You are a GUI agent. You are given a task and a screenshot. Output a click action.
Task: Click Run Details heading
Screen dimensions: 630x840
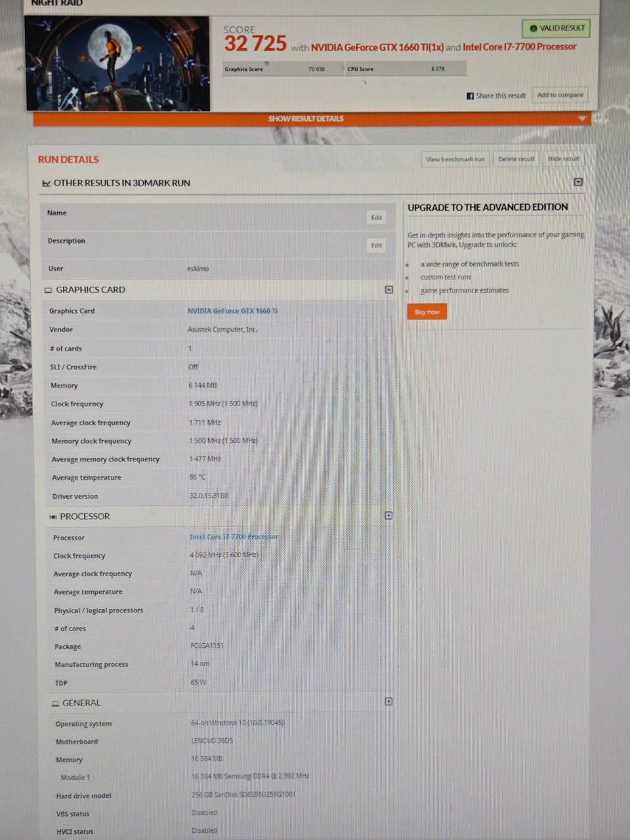point(68,159)
